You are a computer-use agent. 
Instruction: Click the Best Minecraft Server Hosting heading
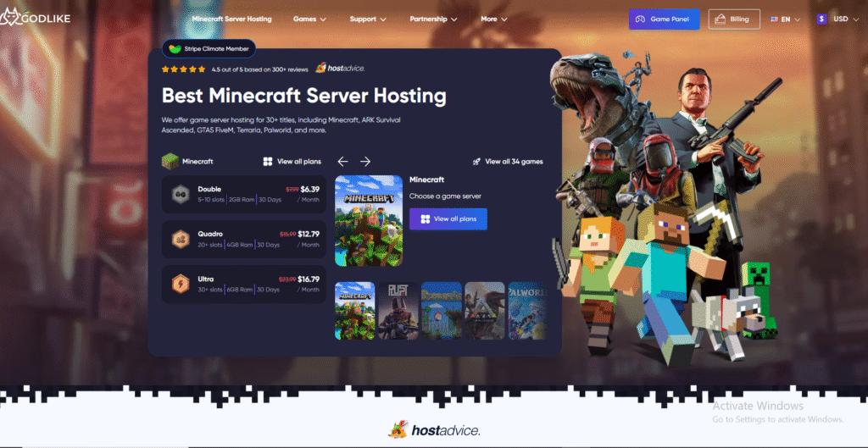[x=304, y=97]
